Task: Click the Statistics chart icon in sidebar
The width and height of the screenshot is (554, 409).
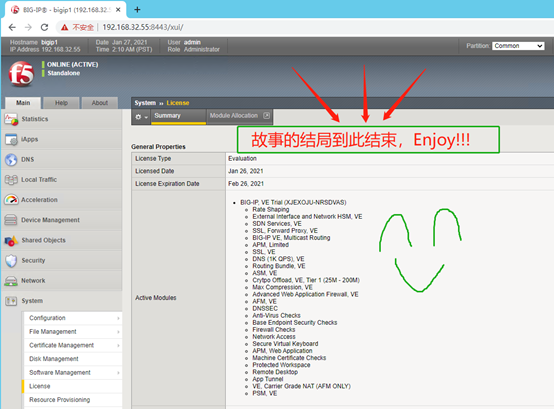Action: 11,119
